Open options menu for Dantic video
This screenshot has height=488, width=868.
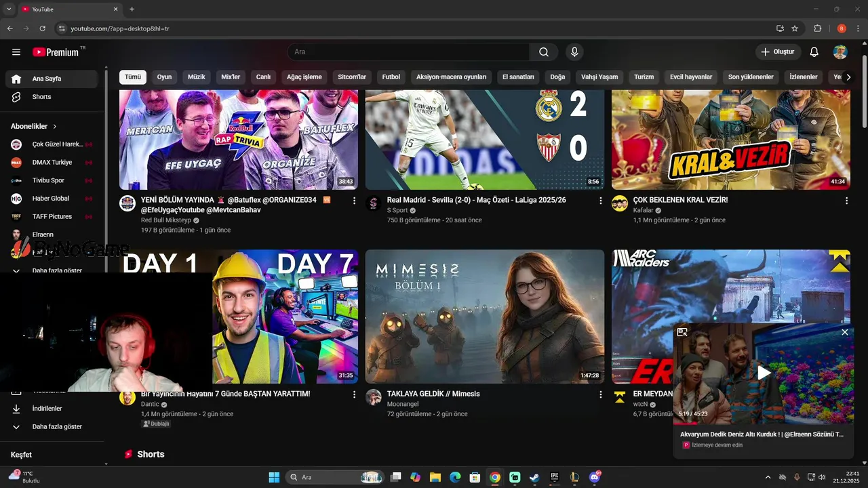pyautogui.click(x=354, y=394)
